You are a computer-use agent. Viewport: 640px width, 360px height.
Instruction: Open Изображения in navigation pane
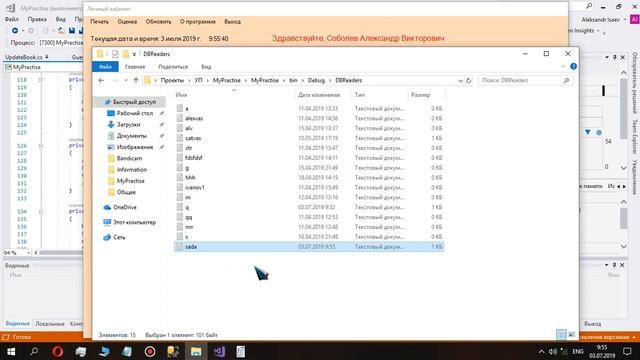(x=135, y=147)
